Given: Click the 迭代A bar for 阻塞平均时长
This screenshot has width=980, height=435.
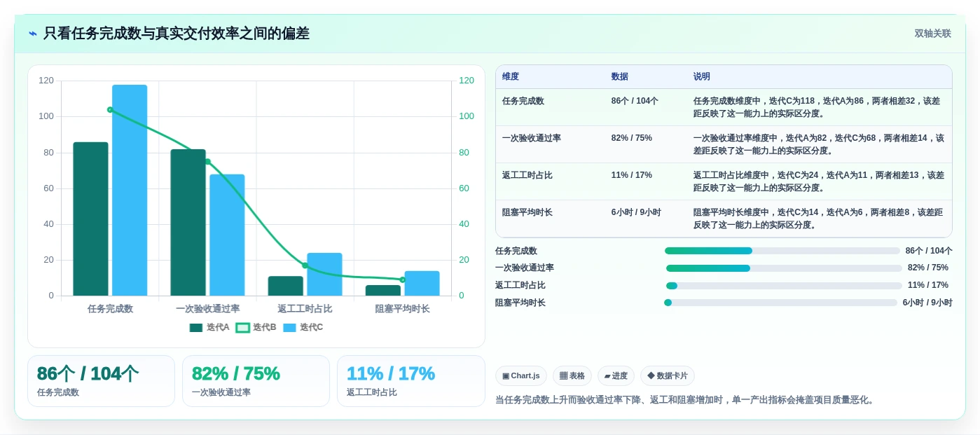Looking at the screenshot, I should point(383,290).
